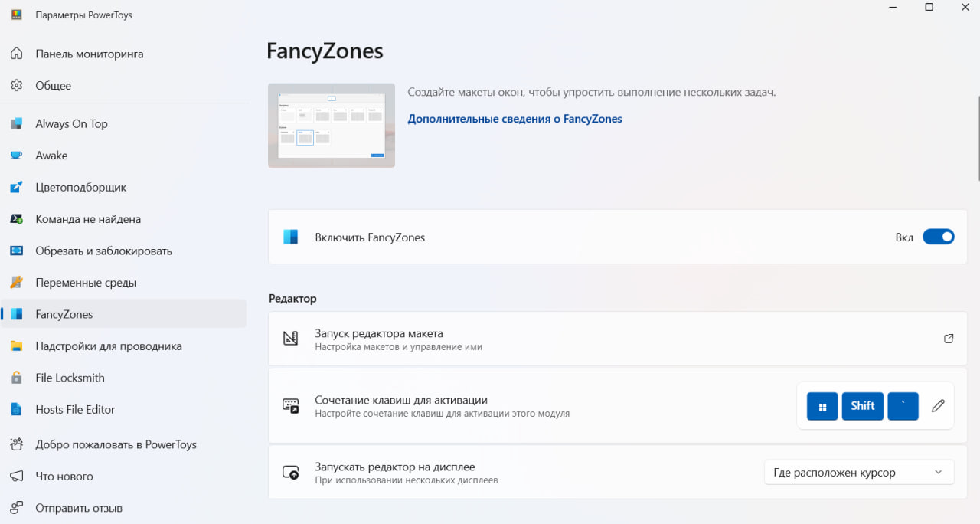The width and height of the screenshot is (980, 524).
Task: Click the Hosts File Editor icon
Action: pyautogui.click(x=16, y=410)
